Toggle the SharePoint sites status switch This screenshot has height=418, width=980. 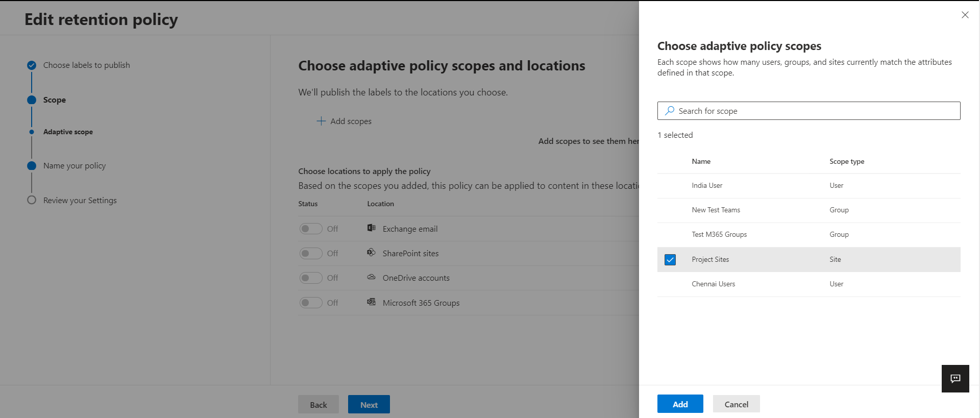click(311, 253)
